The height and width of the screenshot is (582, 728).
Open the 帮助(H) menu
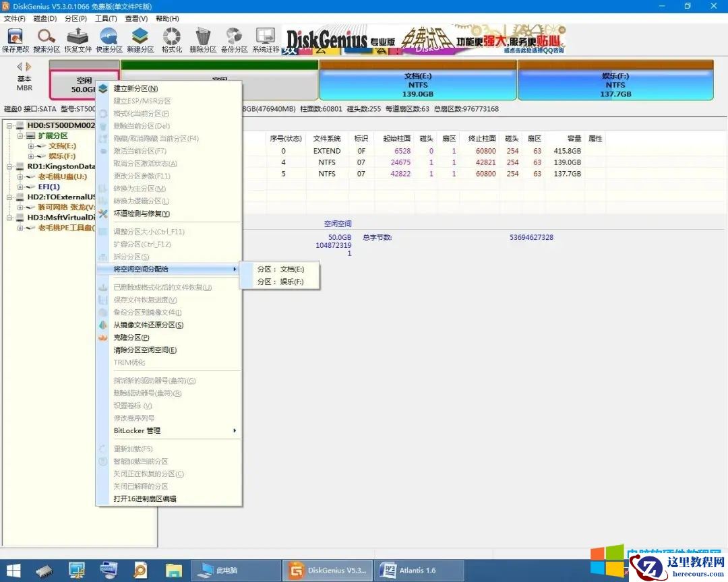[167, 19]
